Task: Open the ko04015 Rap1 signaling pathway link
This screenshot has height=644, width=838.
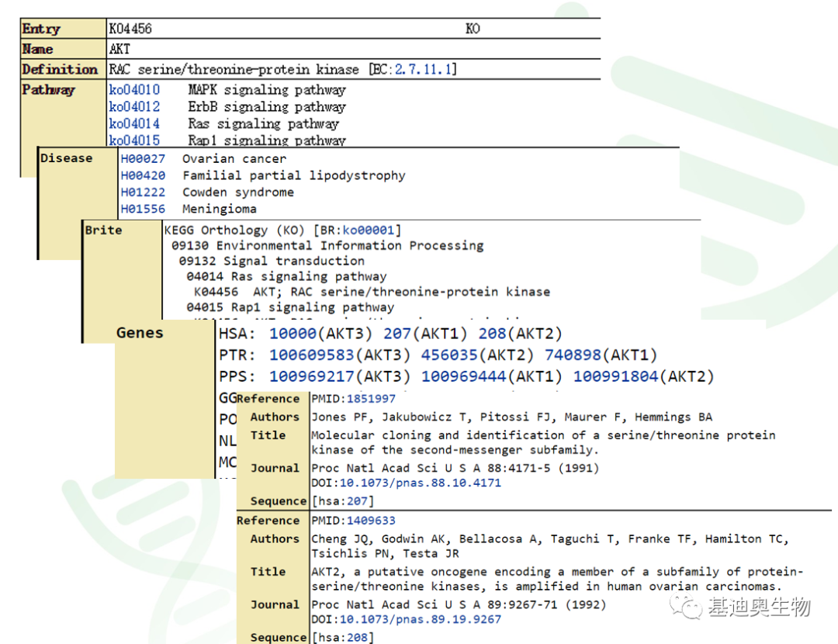Action: pyautogui.click(x=134, y=140)
